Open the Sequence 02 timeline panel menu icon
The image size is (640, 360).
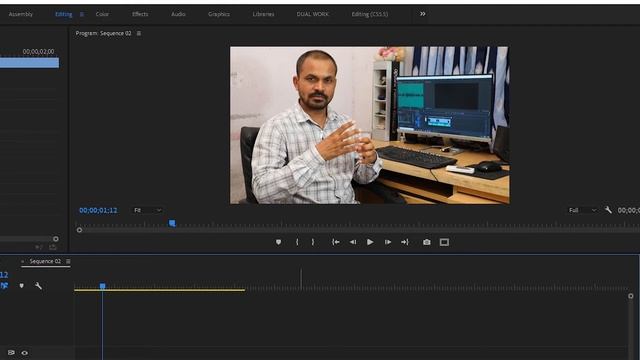pos(68,261)
